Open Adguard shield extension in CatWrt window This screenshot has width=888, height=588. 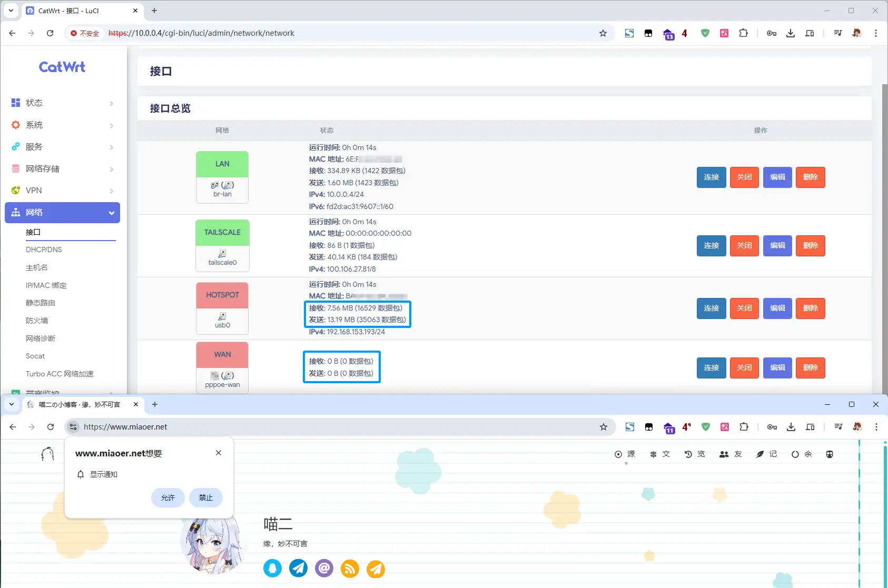(x=705, y=33)
